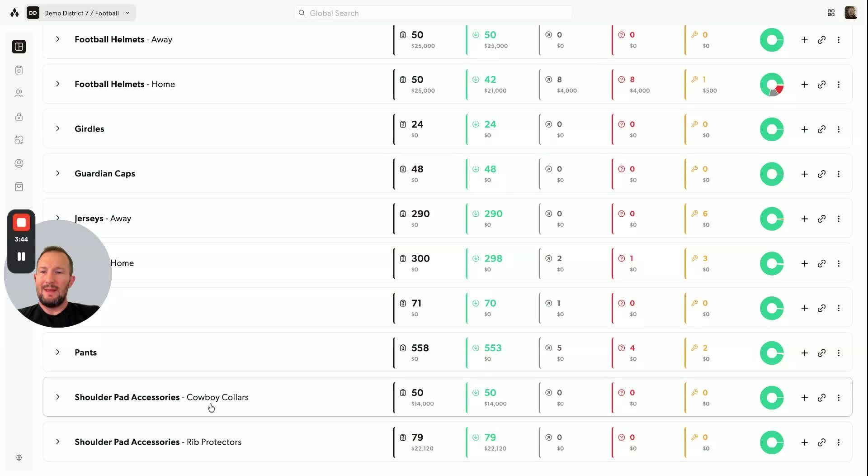868x476 pixels.
Task: Copy link for Football Helmets - Away
Action: pyautogui.click(x=822, y=40)
